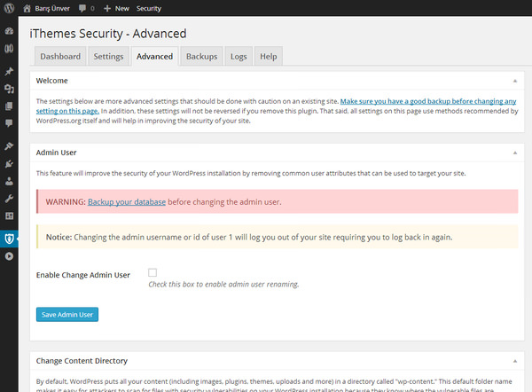This screenshot has height=392, width=532.
Task: Open the comments bubble in admin bar
Action: tap(82, 8)
